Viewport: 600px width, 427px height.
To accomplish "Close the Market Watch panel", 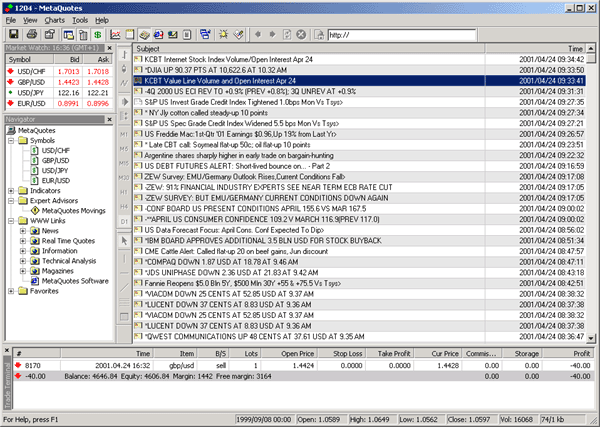I will point(109,48).
